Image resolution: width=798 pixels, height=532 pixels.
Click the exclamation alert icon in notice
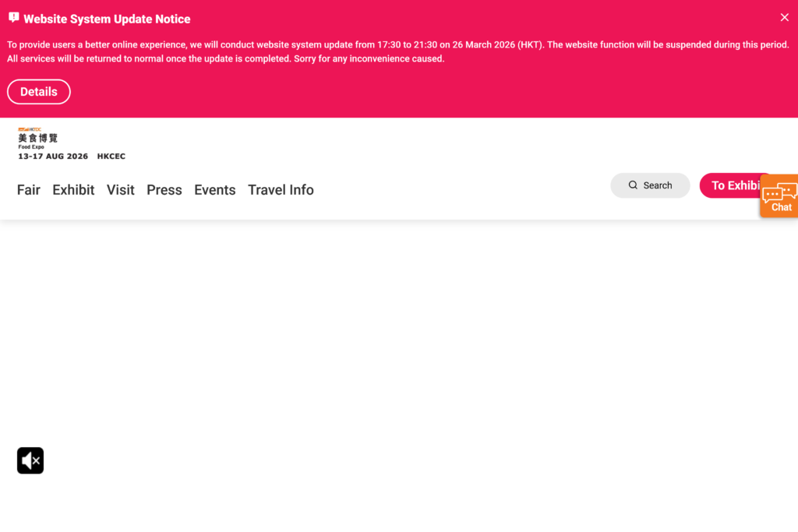pos(13,18)
